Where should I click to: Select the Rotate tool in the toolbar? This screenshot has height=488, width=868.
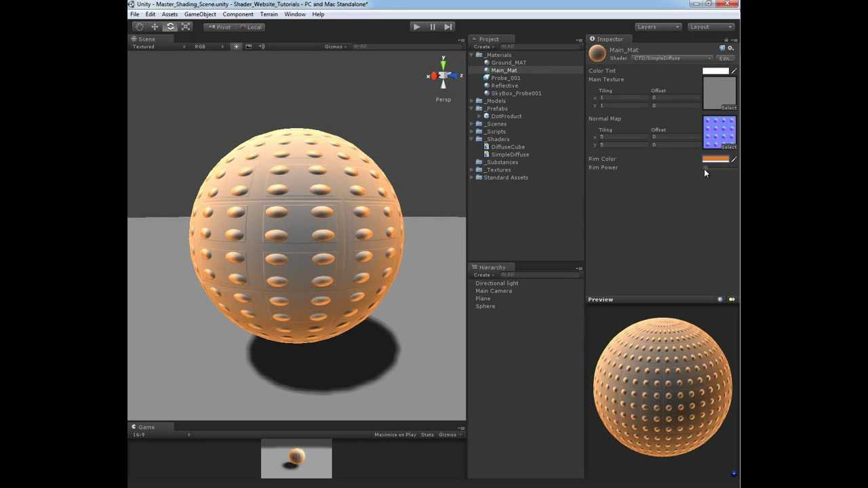point(170,26)
